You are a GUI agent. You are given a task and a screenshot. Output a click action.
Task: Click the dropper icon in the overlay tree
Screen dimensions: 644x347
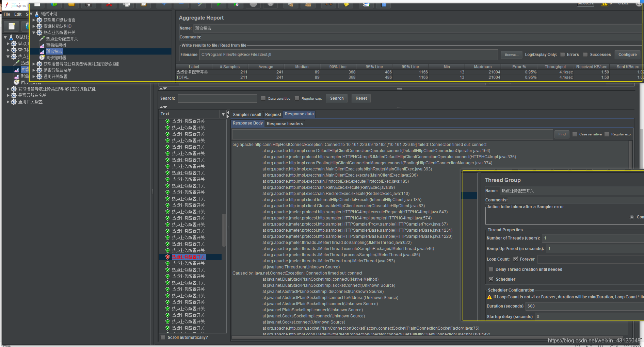[x=42, y=39]
